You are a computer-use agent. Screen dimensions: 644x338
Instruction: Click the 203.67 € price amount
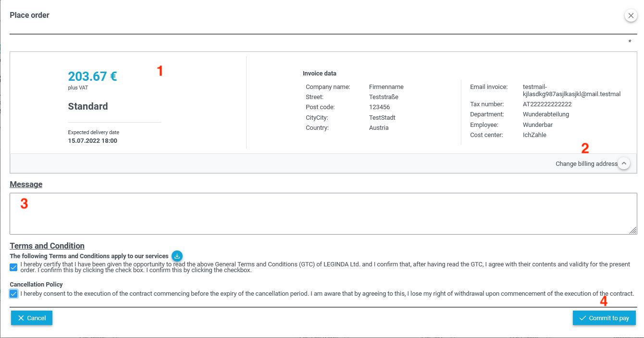92,76
